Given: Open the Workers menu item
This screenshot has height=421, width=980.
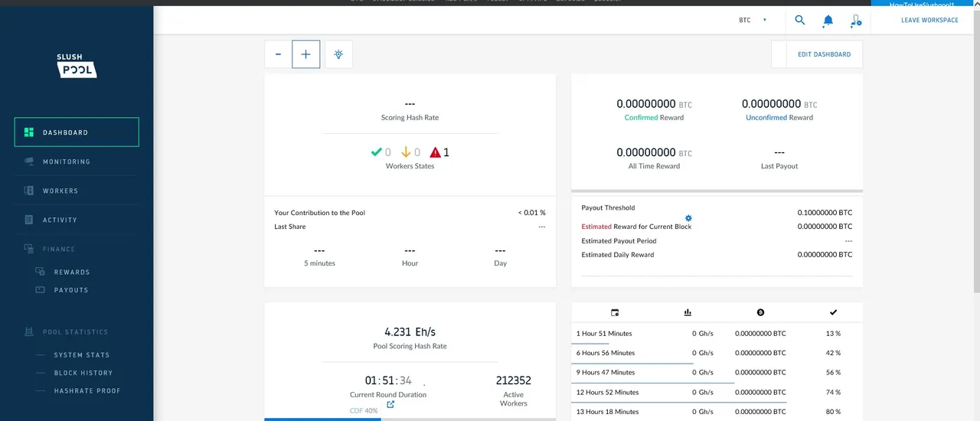Looking at the screenshot, I should click(77, 191).
